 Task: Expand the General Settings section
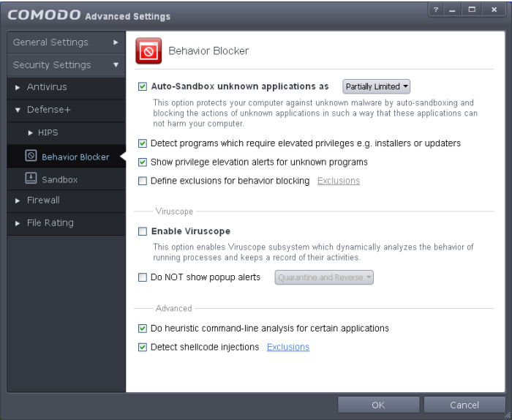pos(64,42)
